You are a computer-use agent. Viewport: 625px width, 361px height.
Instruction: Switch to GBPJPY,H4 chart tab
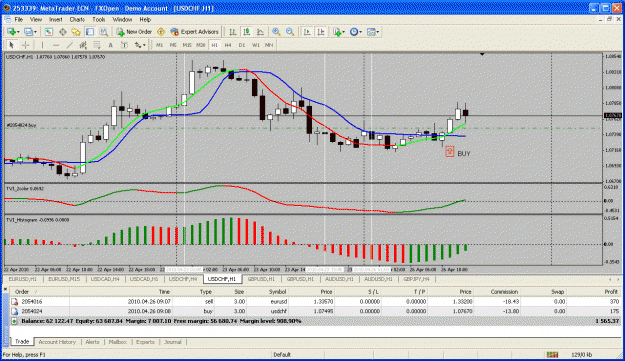click(x=416, y=279)
